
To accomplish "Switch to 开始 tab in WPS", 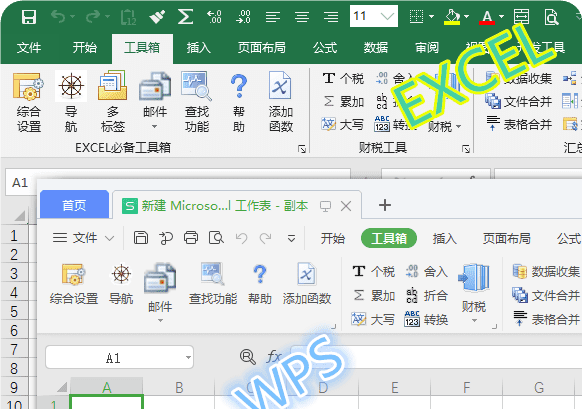I will 333,238.
